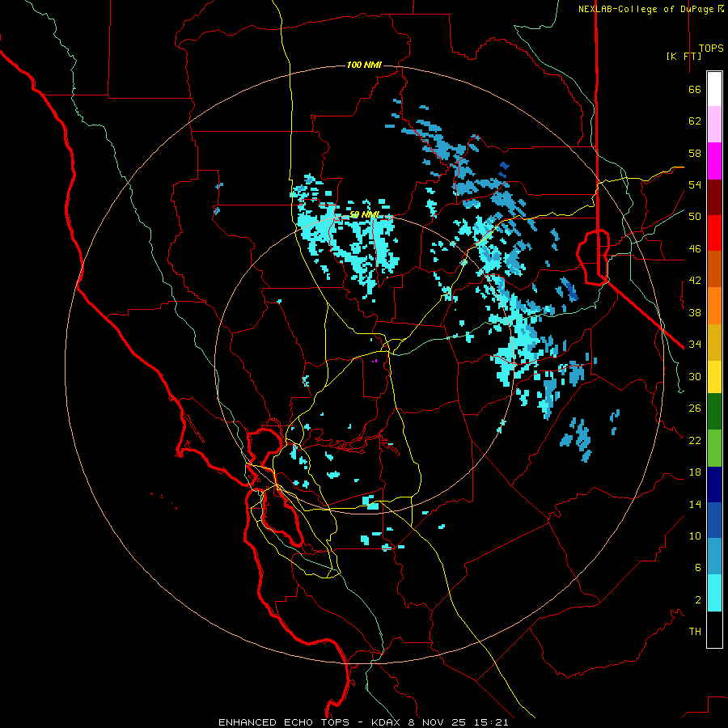Click the bright orange legend swatch
The height and width of the screenshot is (728, 728).
[714, 306]
